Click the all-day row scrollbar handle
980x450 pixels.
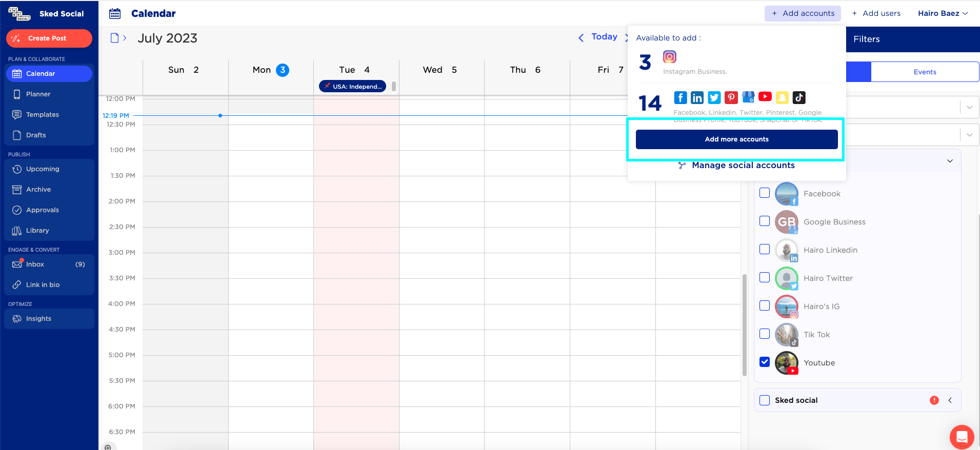[394, 86]
